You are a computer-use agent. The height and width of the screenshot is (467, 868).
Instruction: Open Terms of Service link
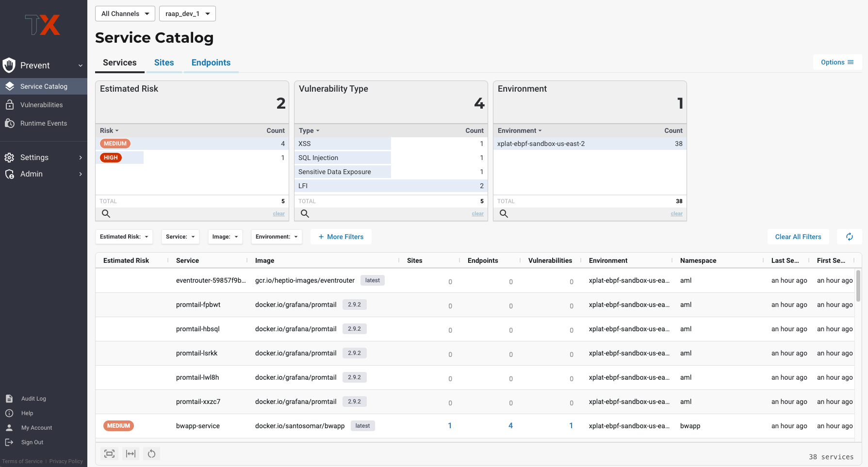point(22,461)
